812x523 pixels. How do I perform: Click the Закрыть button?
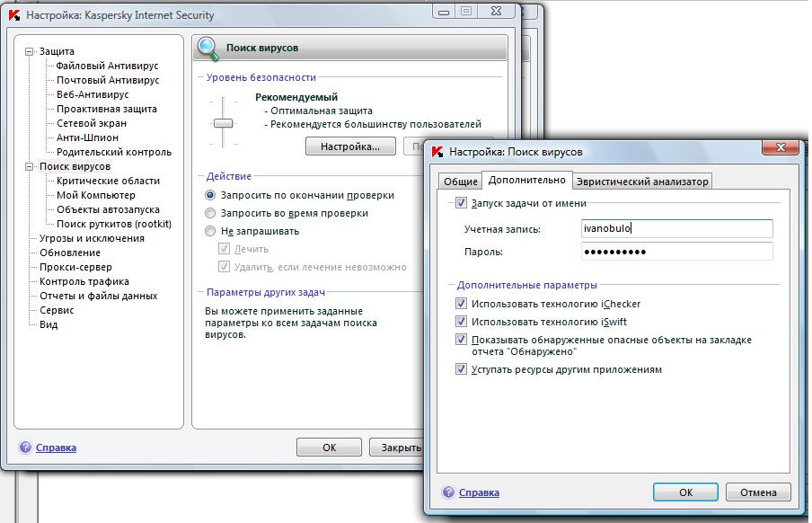[x=398, y=448]
